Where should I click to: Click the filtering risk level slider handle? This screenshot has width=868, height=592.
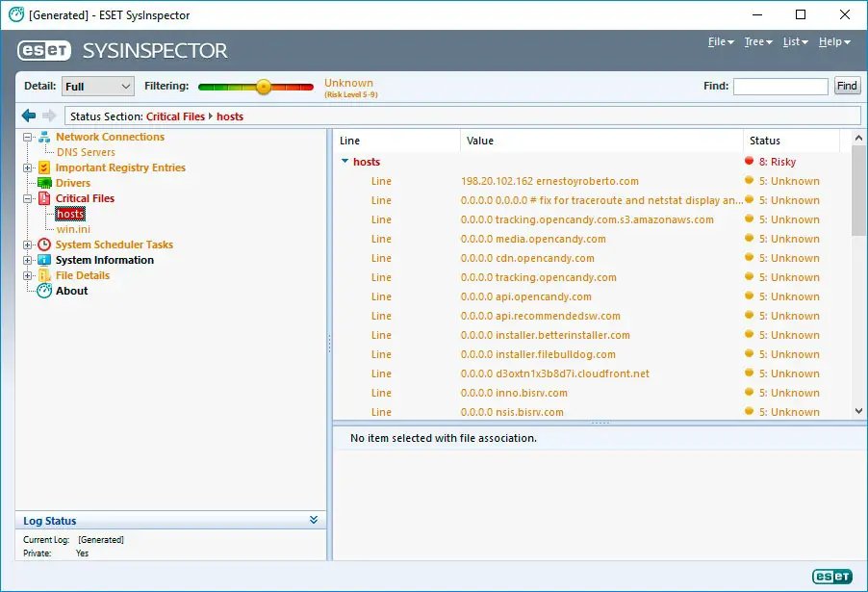coord(264,87)
